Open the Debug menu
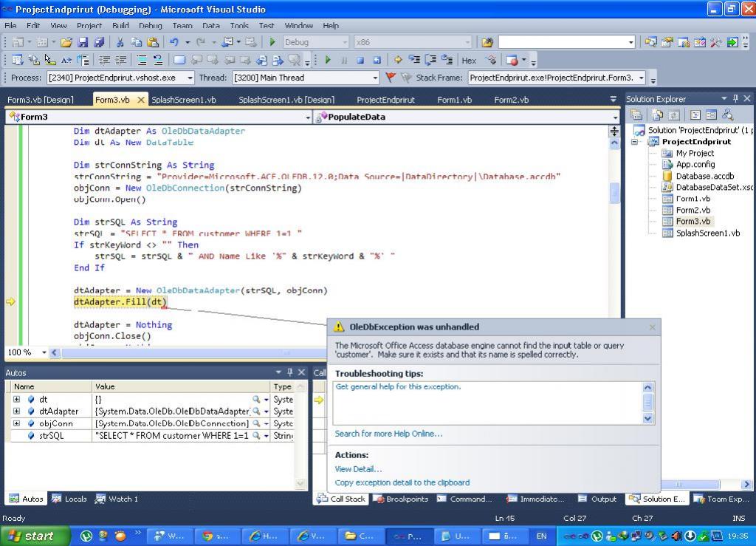 [x=150, y=26]
